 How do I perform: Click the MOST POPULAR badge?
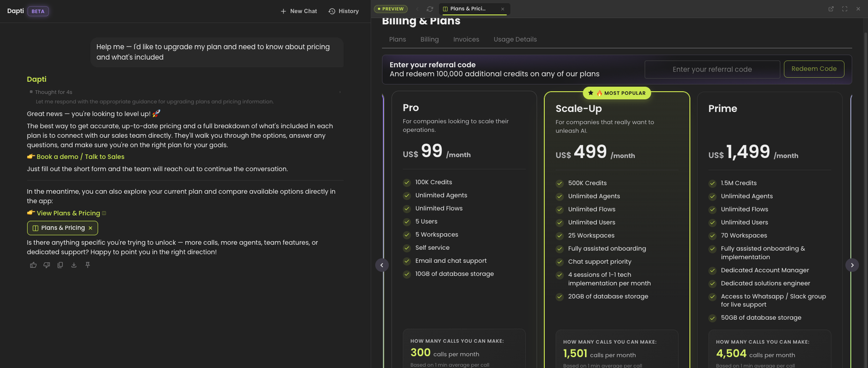point(617,93)
